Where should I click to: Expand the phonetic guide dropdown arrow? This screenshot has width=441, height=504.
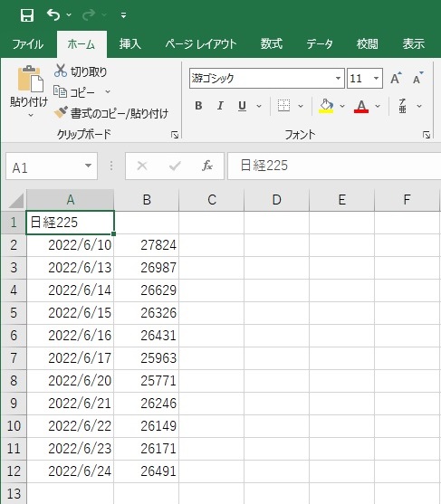419,106
